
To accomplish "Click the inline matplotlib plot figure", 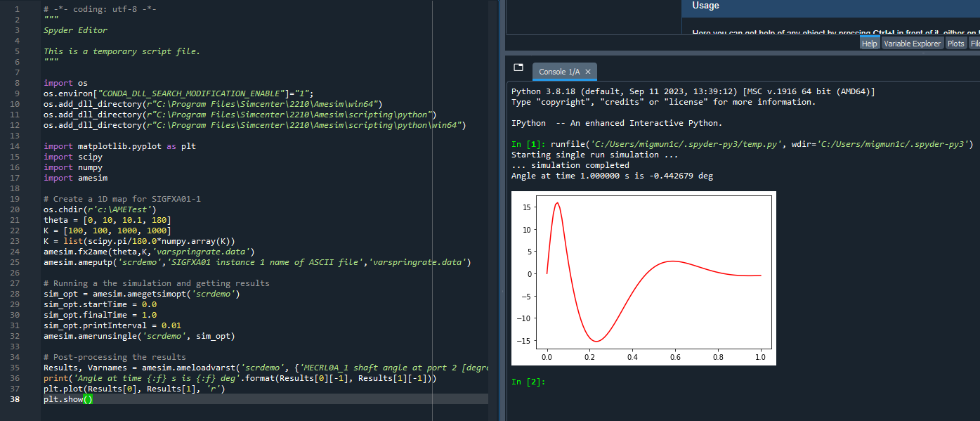I will tap(643, 278).
